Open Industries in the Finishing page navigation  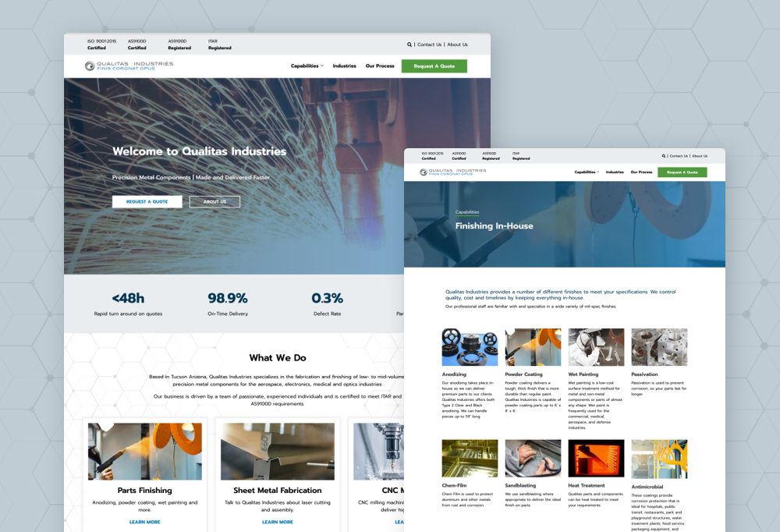615,172
